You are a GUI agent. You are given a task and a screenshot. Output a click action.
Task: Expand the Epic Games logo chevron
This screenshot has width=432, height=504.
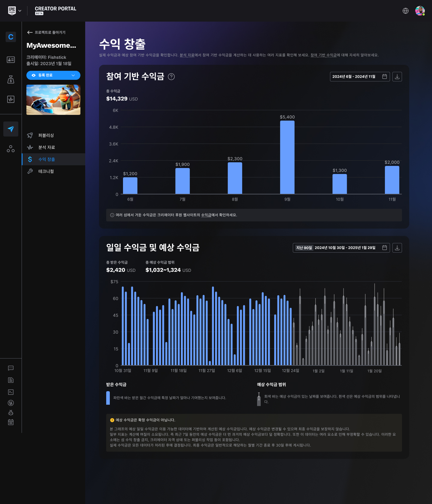[x=20, y=11]
